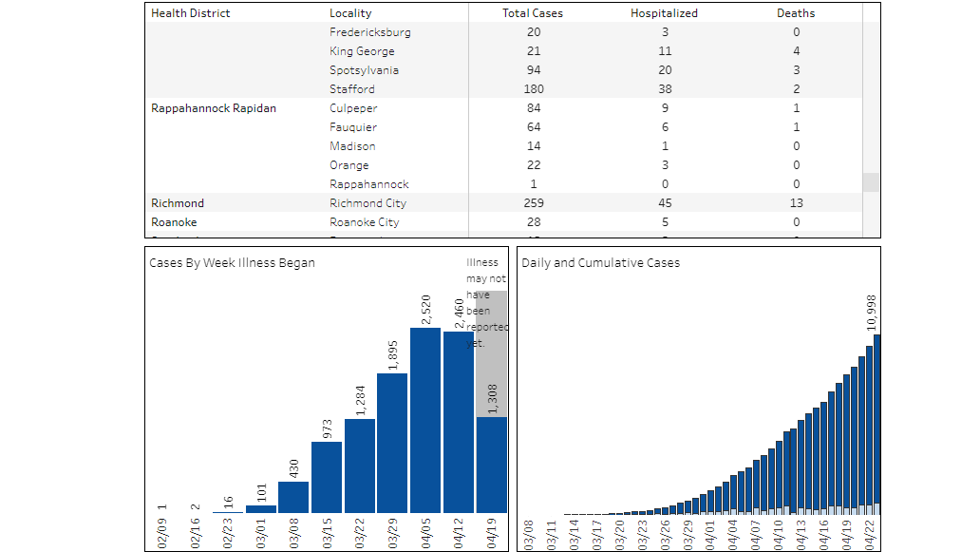Select the Culpeper locality cell
Viewport: 980px width, 552px height.
pos(353,108)
